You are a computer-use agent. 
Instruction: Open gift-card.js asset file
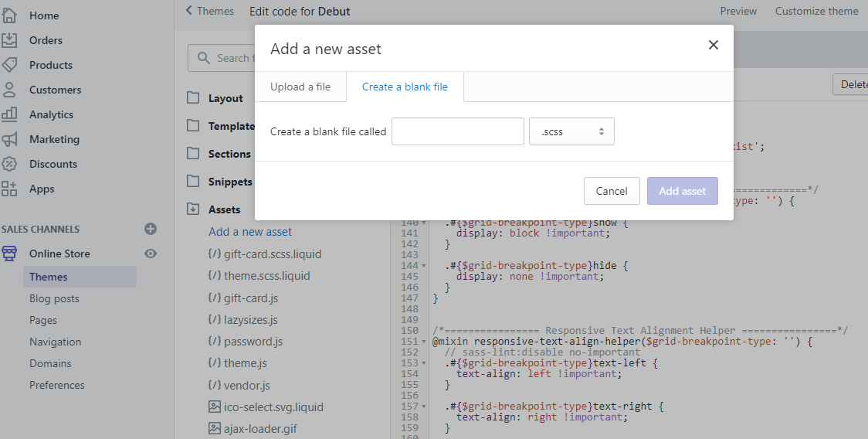point(251,298)
